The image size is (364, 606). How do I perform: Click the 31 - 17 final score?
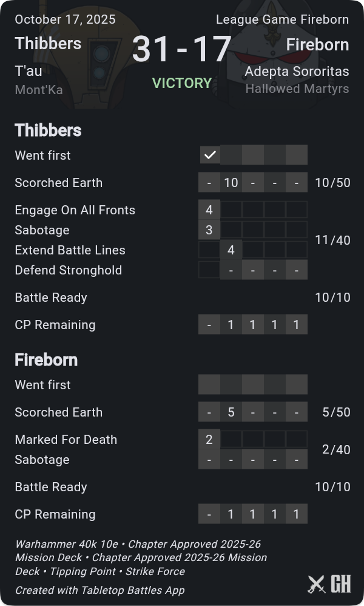pyautogui.click(x=181, y=49)
